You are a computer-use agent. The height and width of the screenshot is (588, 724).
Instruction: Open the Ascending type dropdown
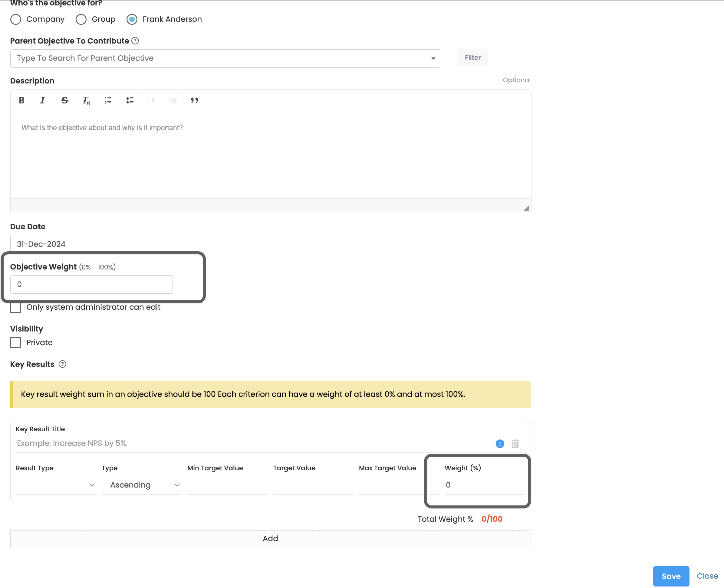142,485
